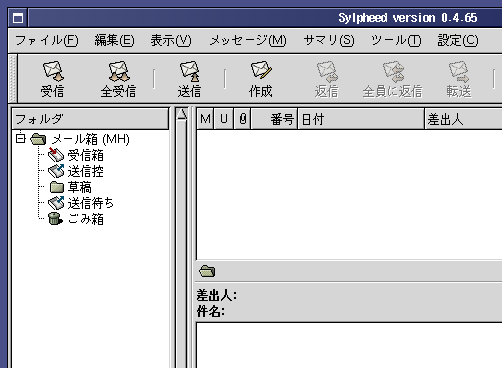
Task: Click the 作成 (compose) toolbar icon
Action: pos(261,70)
